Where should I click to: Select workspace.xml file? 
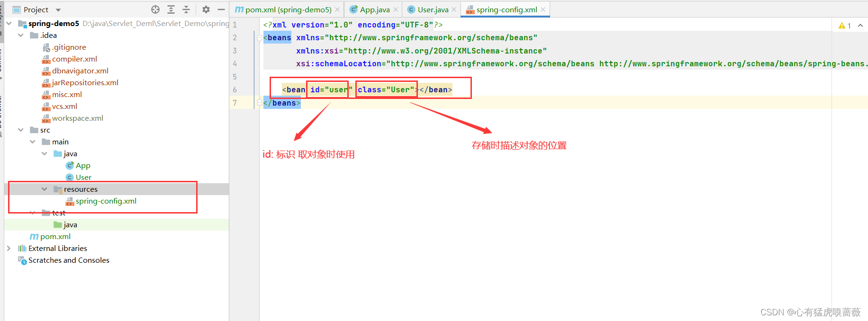78,118
